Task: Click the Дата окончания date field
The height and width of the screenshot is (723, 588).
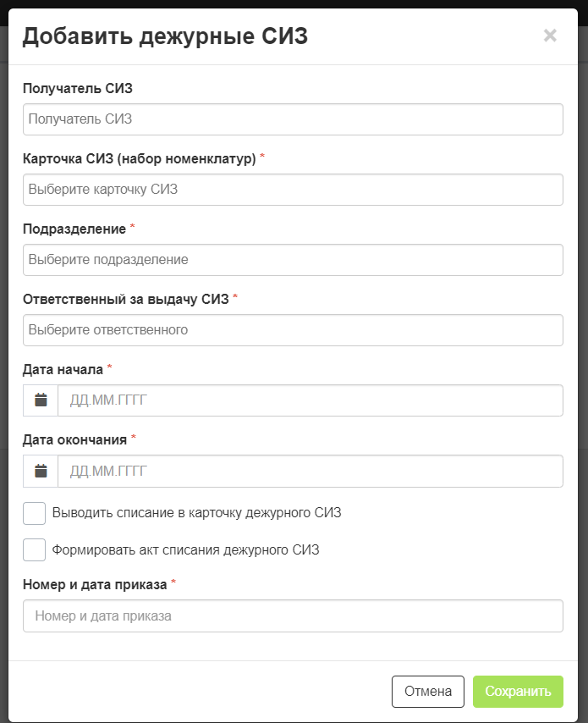Action: (x=310, y=471)
